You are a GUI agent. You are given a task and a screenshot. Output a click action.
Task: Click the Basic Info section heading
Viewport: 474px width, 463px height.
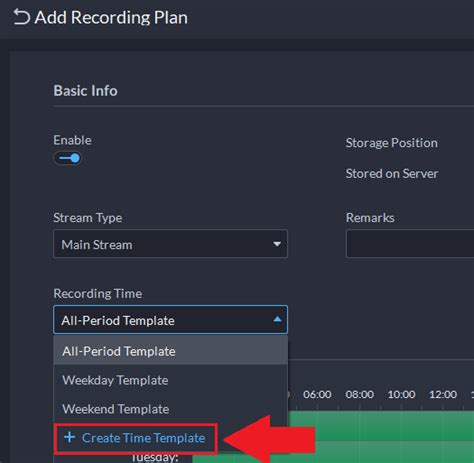(x=85, y=91)
